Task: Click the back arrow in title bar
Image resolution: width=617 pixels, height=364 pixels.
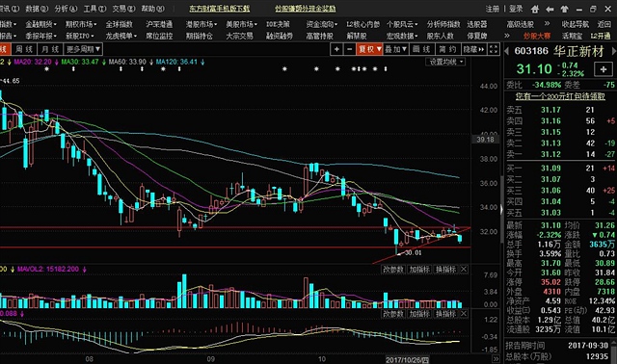Action: pos(550,9)
